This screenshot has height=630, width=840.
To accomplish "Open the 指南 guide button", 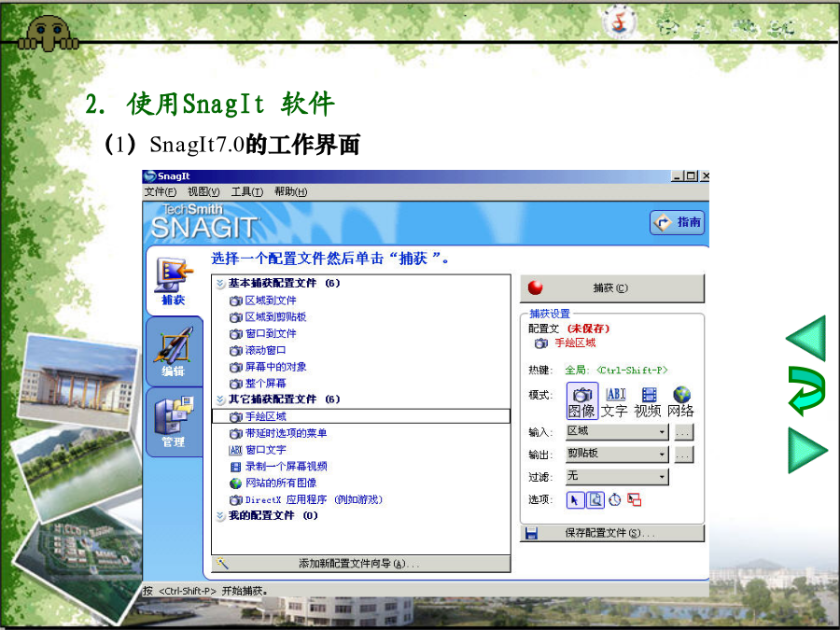I will (678, 222).
